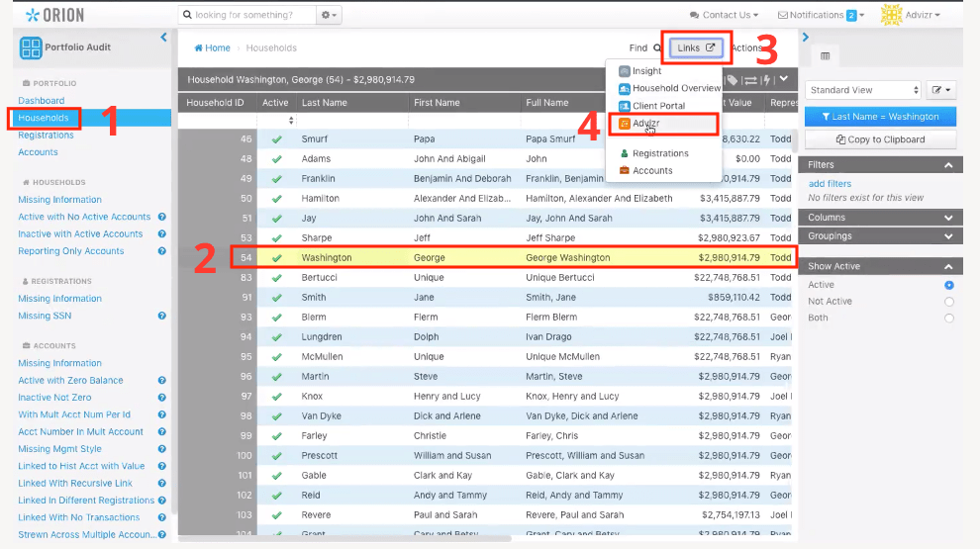Image resolution: width=980 pixels, height=549 pixels.
Task: Click the Advizr avatar icon
Action: point(891,15)
